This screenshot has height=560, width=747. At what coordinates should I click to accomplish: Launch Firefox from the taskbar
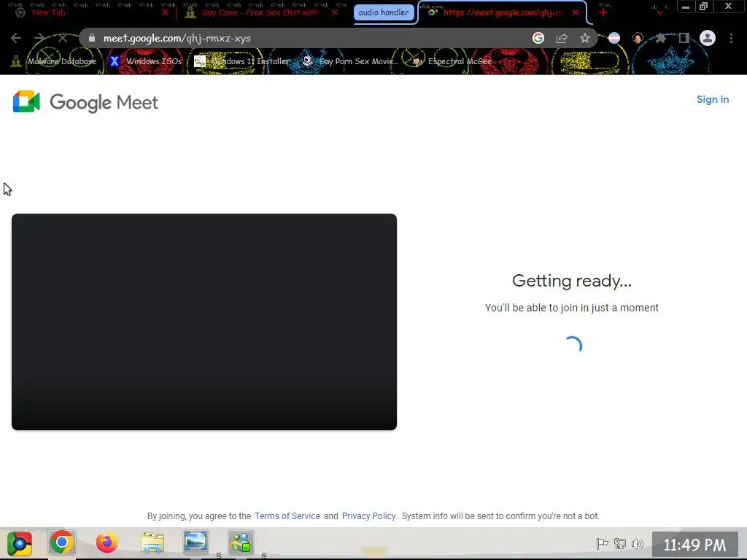coord(107,542)
